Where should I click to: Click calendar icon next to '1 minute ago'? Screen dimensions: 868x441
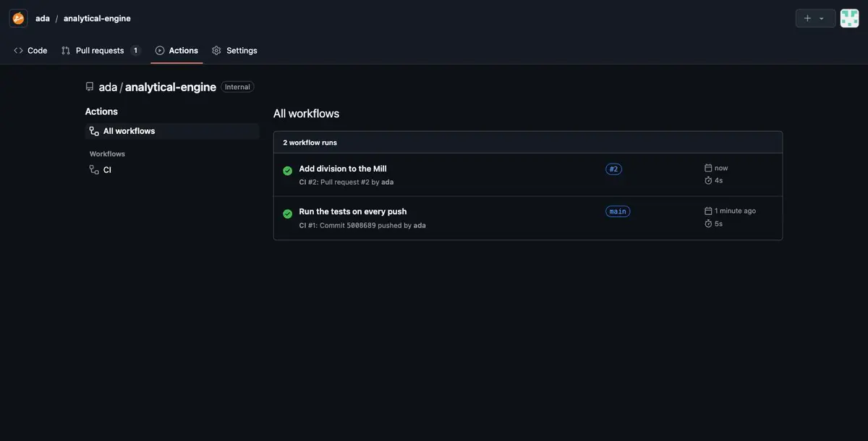[709, 211]
